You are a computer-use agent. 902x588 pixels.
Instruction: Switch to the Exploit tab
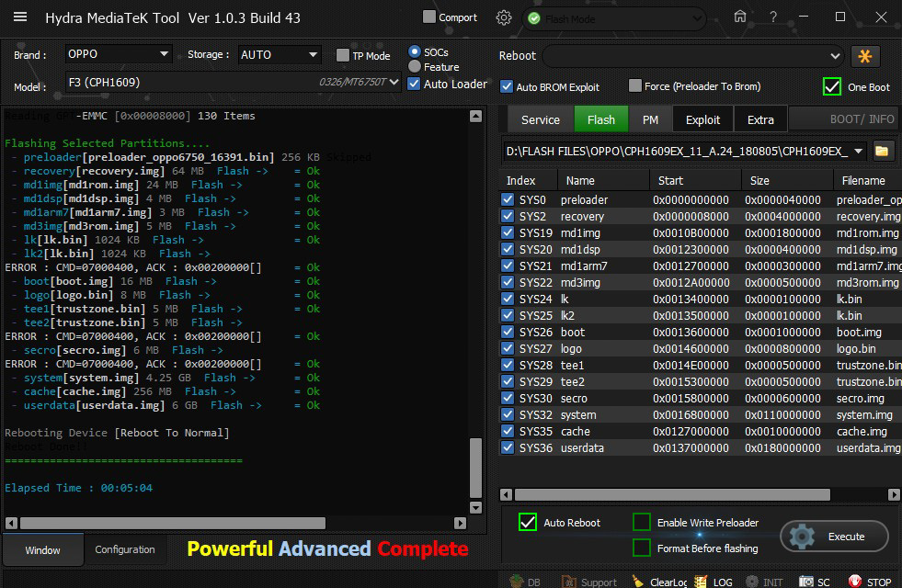(702, 119)
